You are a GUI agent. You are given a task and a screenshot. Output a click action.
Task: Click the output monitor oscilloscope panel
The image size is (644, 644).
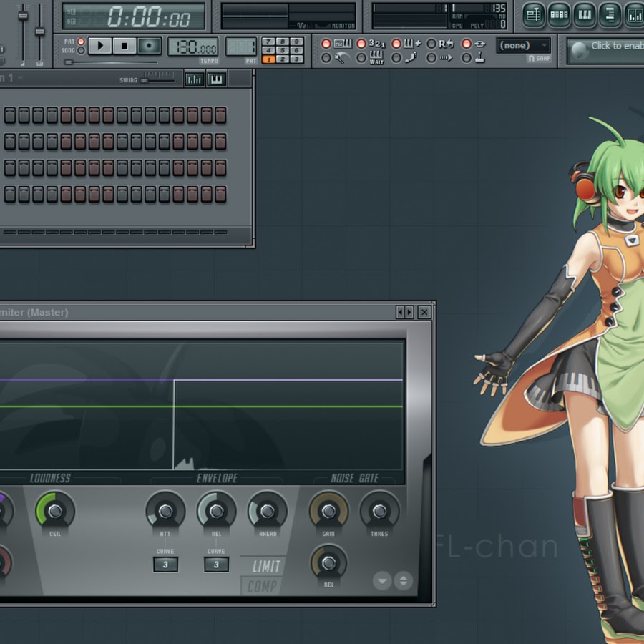click(288, 16)
